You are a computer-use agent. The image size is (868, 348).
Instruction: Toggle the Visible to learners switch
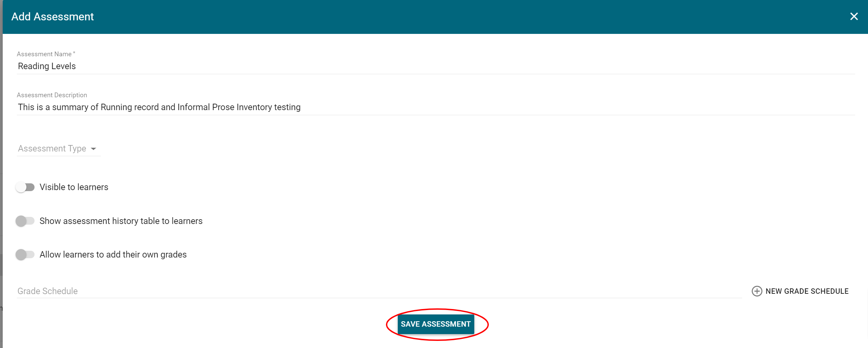click(x=25, y=187)
